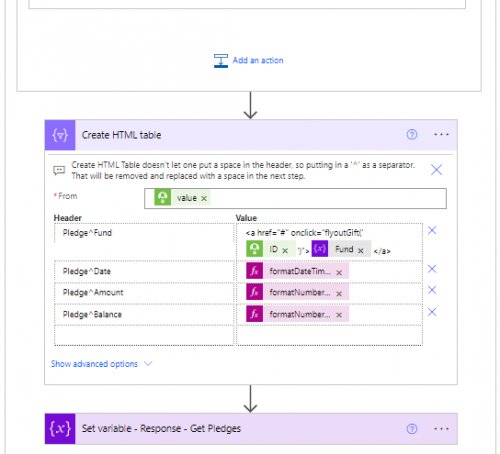Remove the Fund variable token

(360, 250)
